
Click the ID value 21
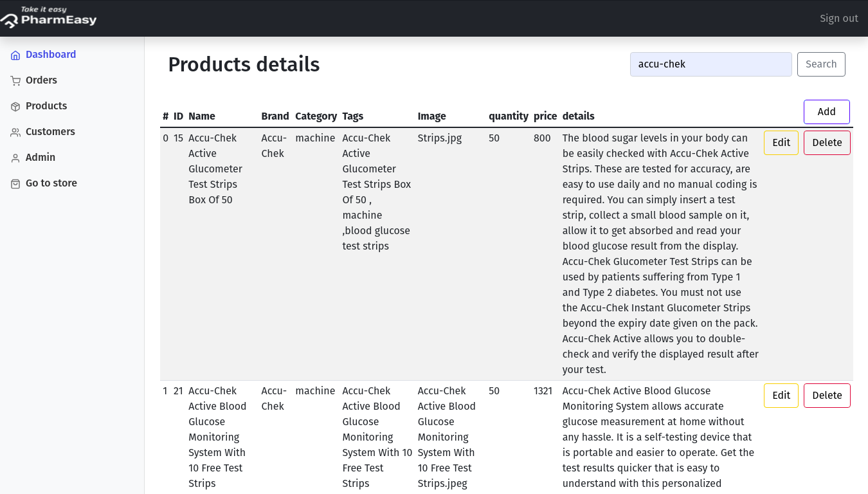(178, 391)
